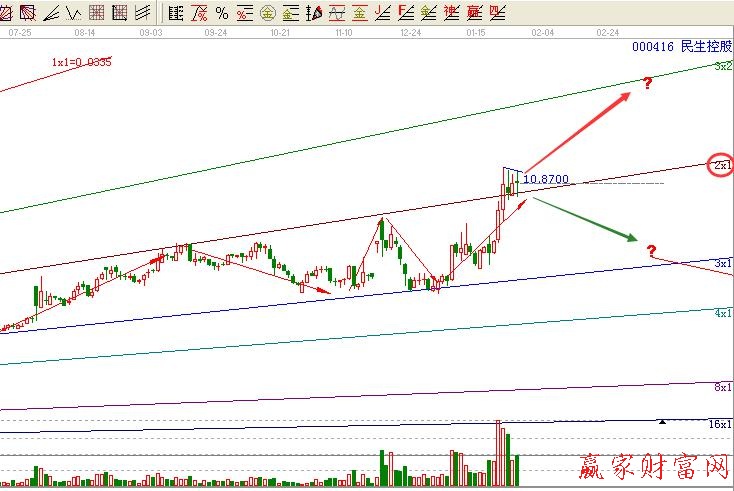Click the 10.8700 price label
The image size is (734, 491).
click(546, 179)
